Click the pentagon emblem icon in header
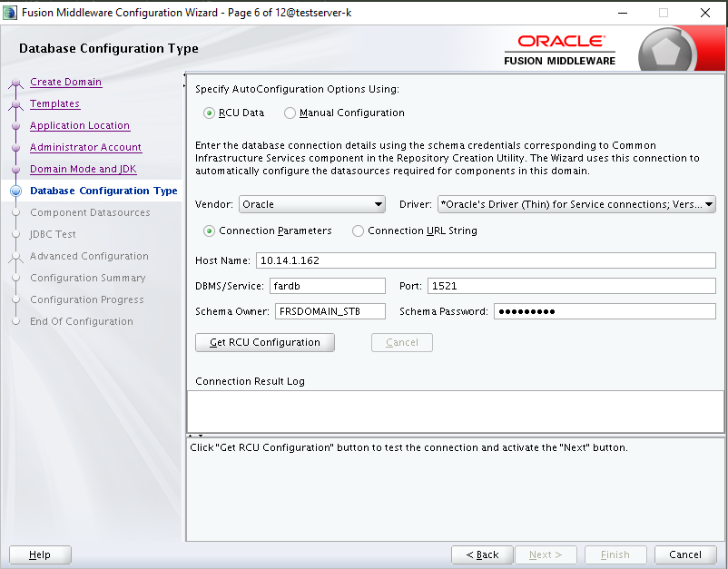Image resolution: width=728 pixels, height=569 pixels. pos(666,52)
